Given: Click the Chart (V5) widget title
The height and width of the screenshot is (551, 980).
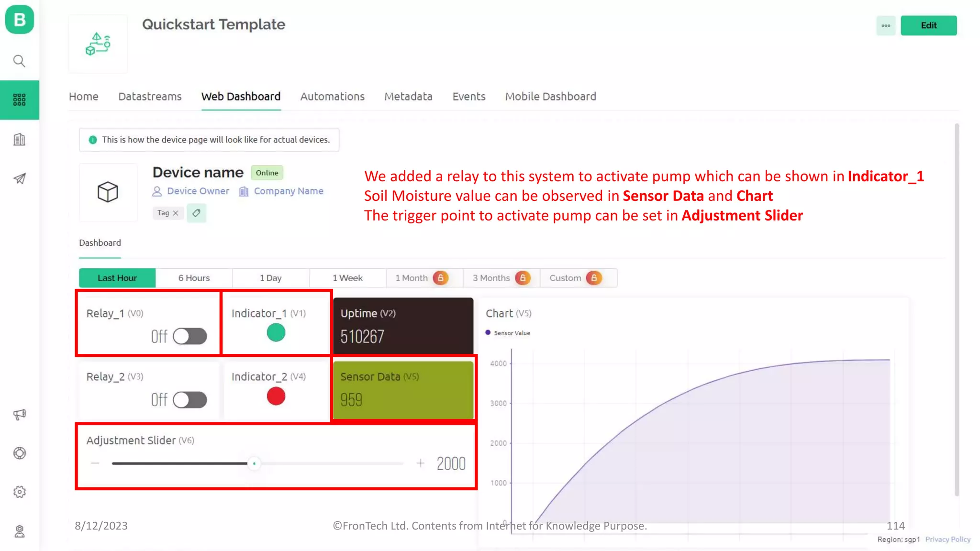Looking at the screenshot, I should [509, 313].
